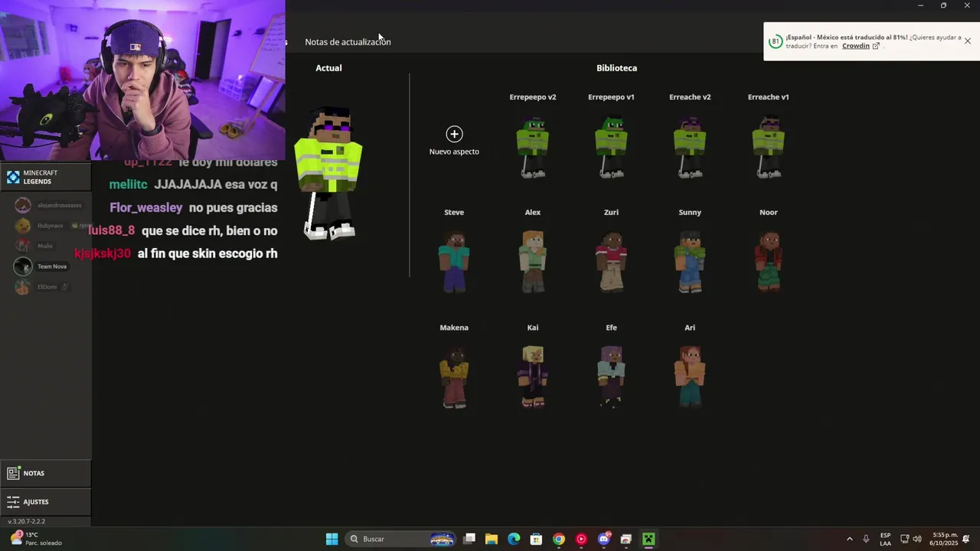The width and height of the screenshot is (980, 551).
Task: Click the Nuevo aspecto label
Action: 454,152
